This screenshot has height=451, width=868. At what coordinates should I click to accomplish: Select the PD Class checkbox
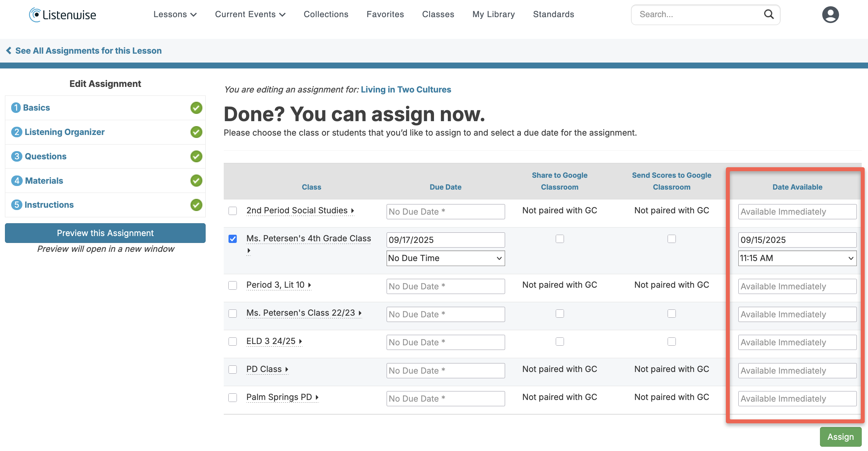(x=233, y=370)
